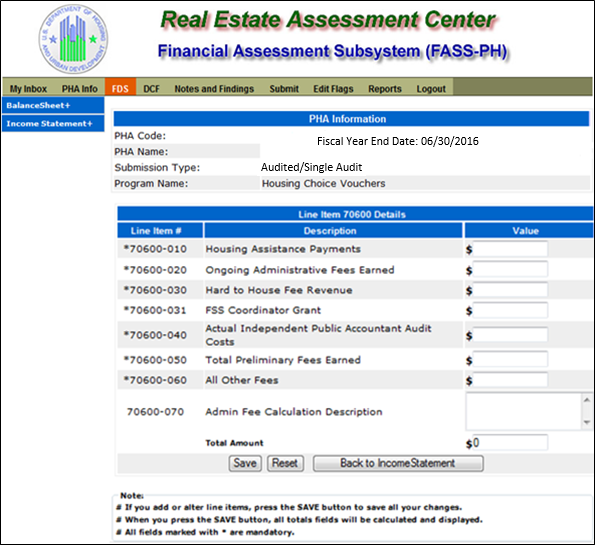Screen dimensions: 598x552
Task: Click the Total Amount label
Action: pos(234,443)
